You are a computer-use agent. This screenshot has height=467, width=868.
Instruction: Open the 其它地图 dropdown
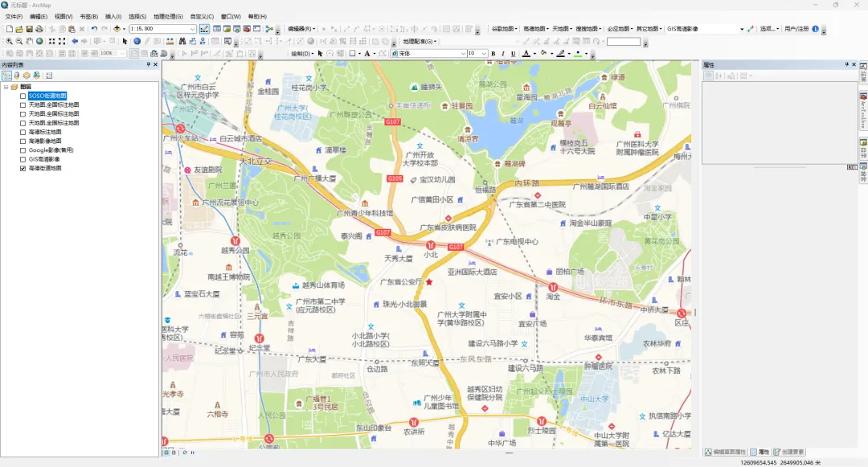649,29
